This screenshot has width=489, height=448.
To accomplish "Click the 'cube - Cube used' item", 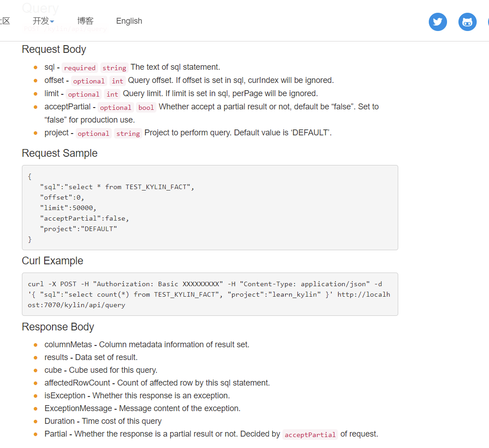I will click(101, 370).
